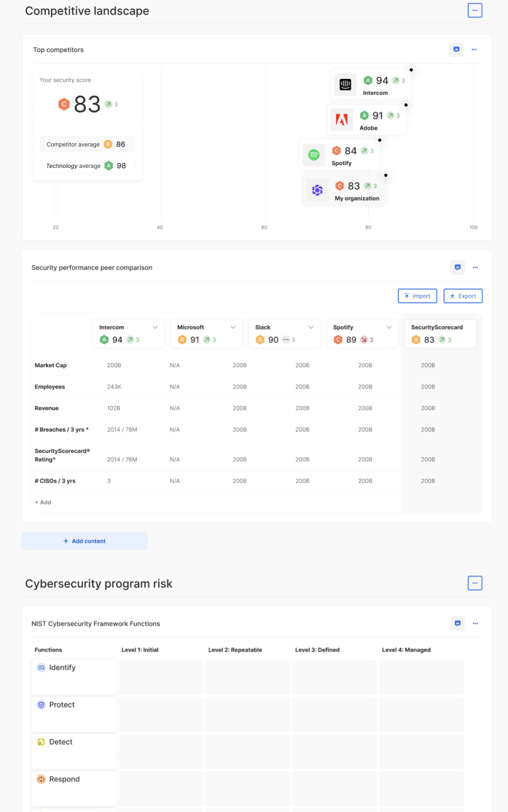Click Level 3: Defined column header

click(x=317, y=650)
